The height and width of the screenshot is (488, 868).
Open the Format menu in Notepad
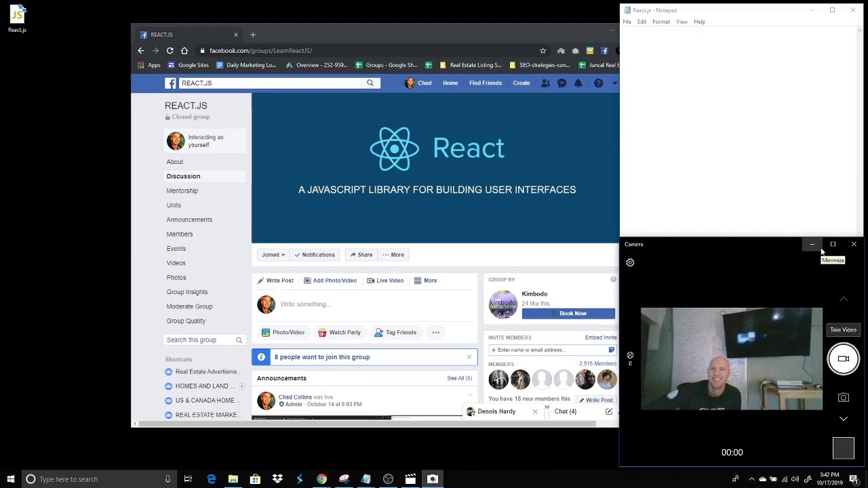tap(660, 22)
